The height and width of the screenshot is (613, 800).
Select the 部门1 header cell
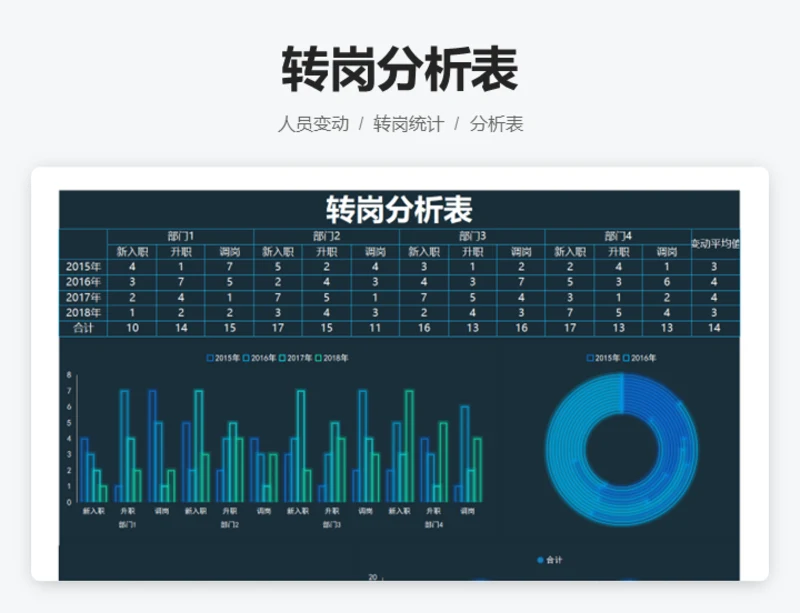point(180,236)
